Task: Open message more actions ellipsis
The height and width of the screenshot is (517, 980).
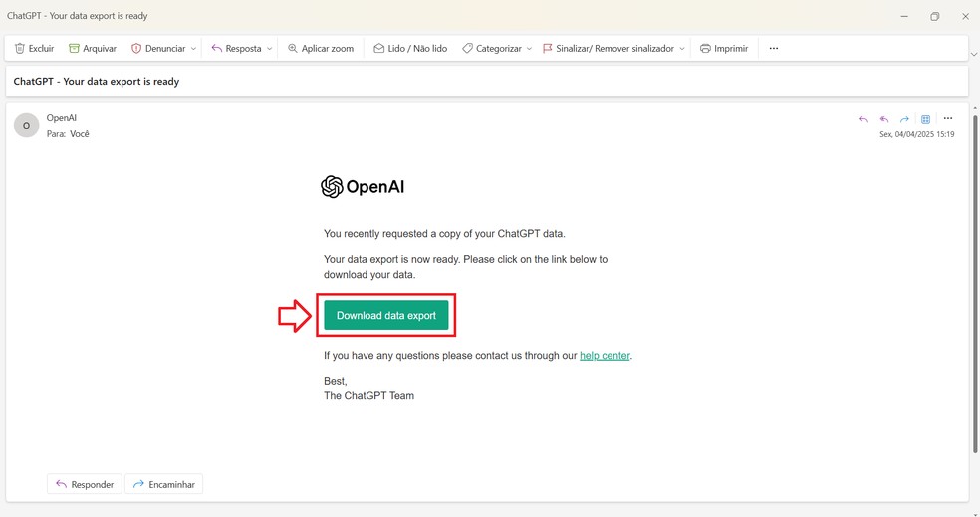Action: tap(948, 119)
